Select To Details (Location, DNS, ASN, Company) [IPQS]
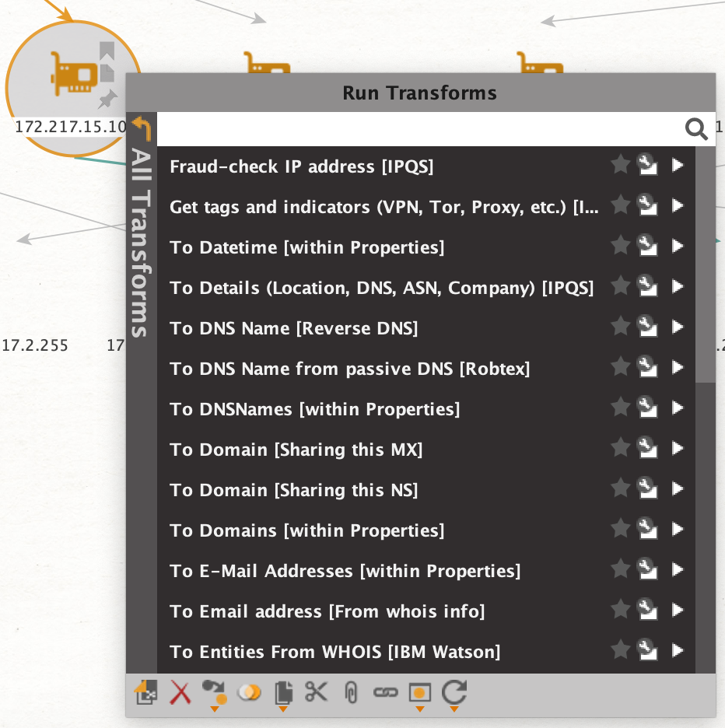Screen dimensions: 725x728 click(x=381, y=288)
